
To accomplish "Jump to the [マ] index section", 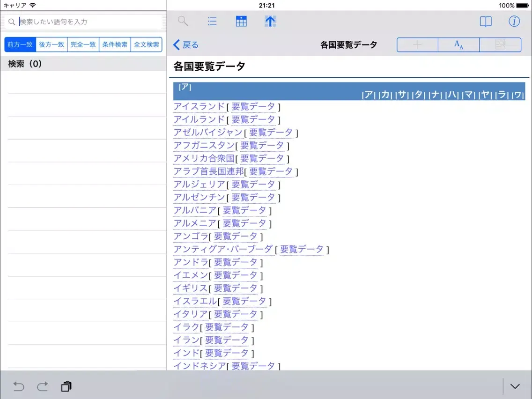I will point(468,95).
